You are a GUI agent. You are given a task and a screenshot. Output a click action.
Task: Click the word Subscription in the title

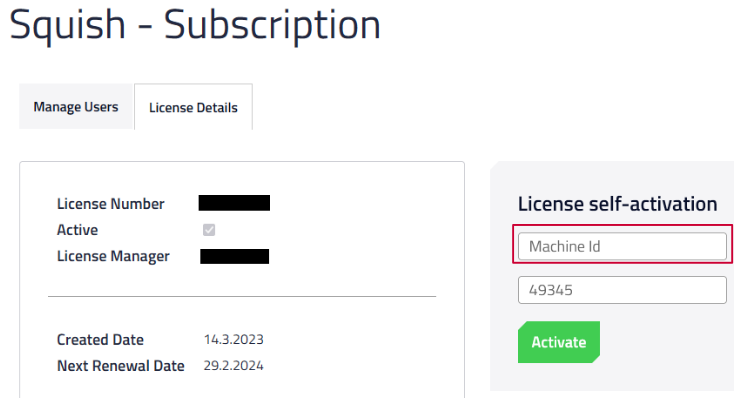point(272,26)
